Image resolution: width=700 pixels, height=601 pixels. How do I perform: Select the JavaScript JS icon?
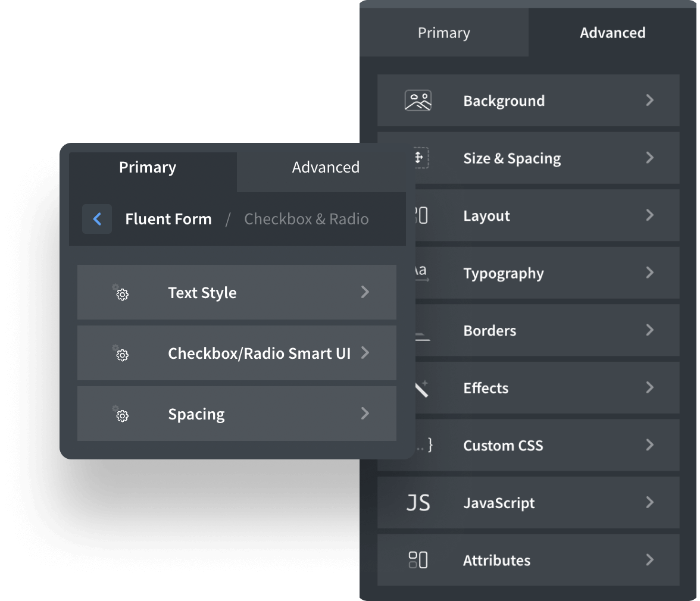coord(418,502)
